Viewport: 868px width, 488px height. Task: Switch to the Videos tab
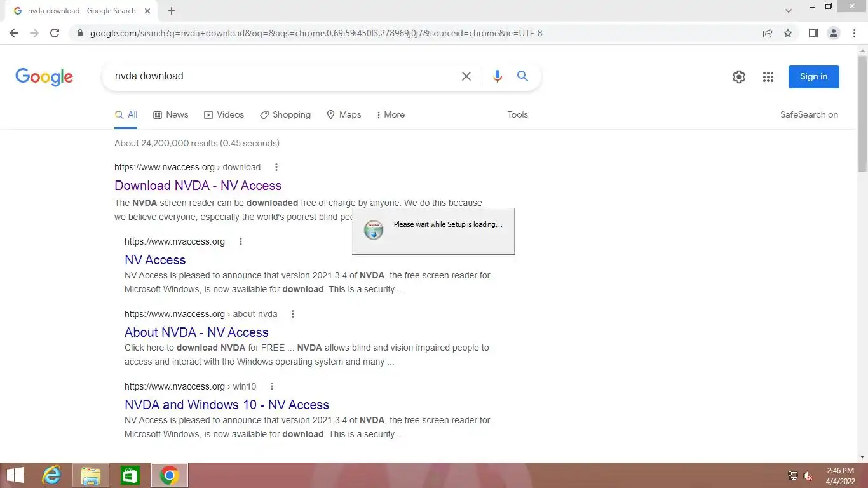pyautogui.click(x=224, y=115)
